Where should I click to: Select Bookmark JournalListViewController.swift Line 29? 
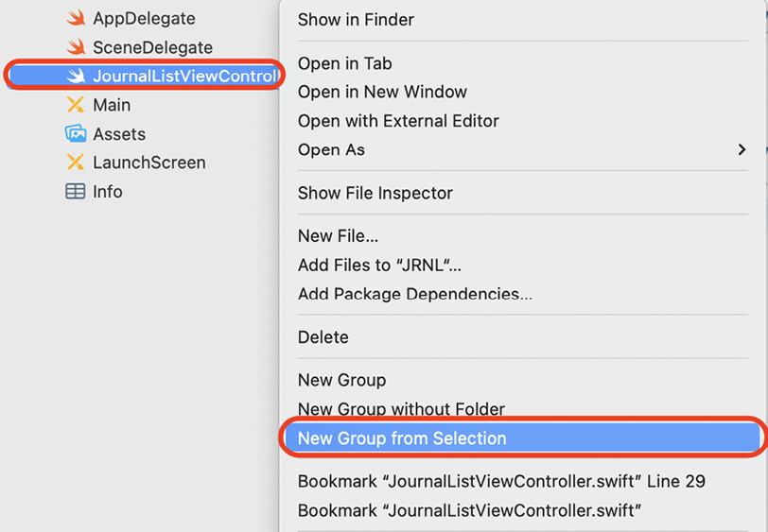[501, 482]
